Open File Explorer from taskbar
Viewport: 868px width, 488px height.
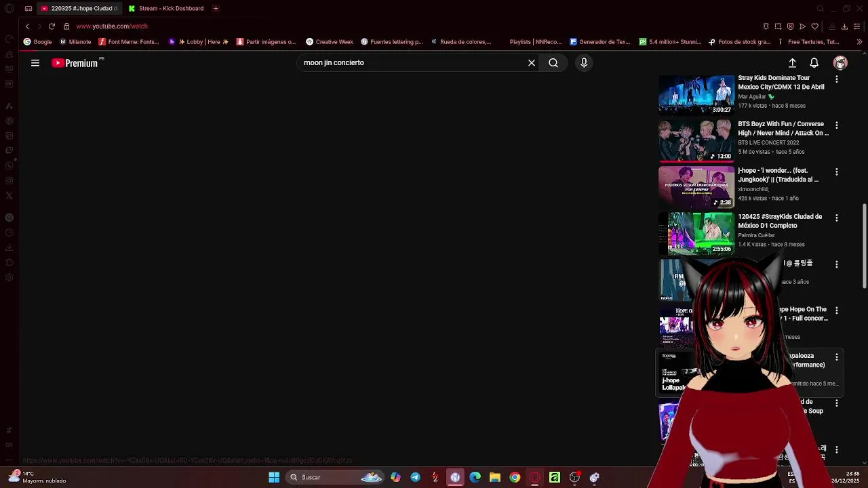[495, 477]
